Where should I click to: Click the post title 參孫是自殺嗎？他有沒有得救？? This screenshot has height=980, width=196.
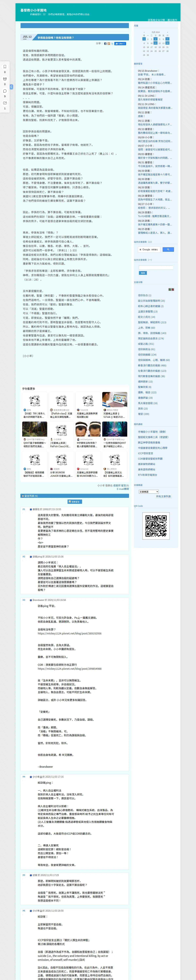click(x=56, y=38)
